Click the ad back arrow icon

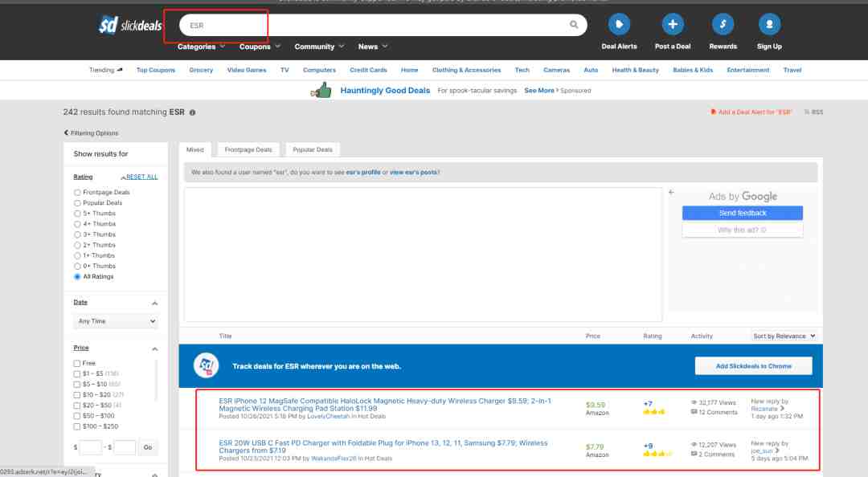(x=671, y=192)
